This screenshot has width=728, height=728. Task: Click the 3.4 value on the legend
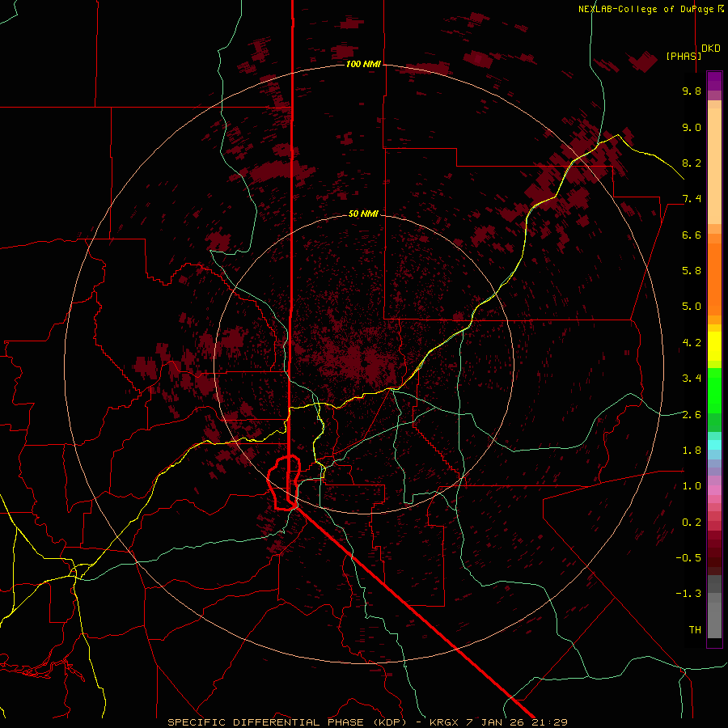click(x=692, y=379)
